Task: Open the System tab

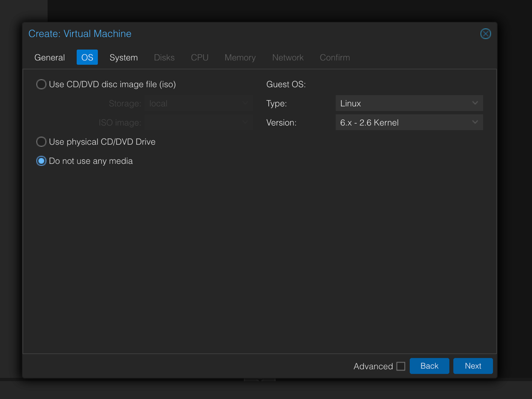Action: [124, 58]
